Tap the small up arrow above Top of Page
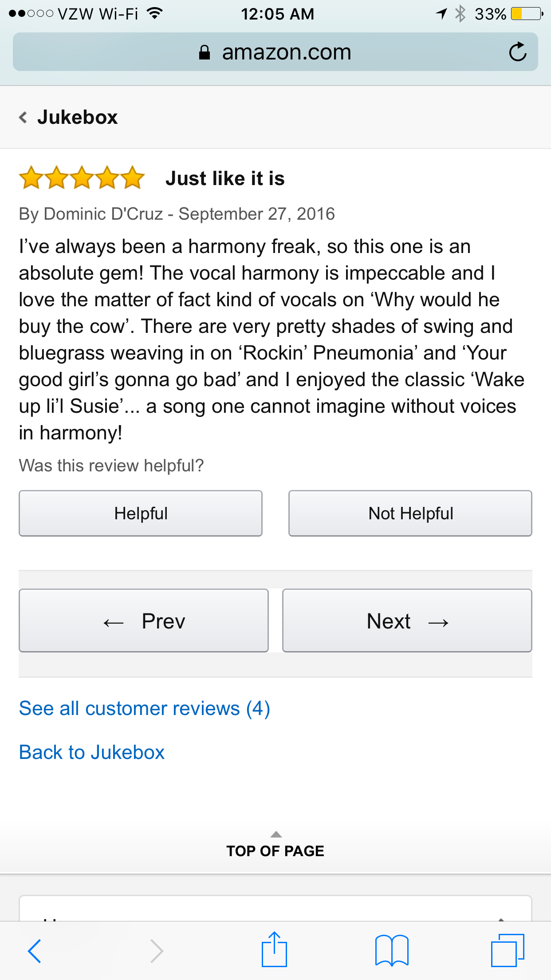551x980 pixels. (x=276, y=834)
